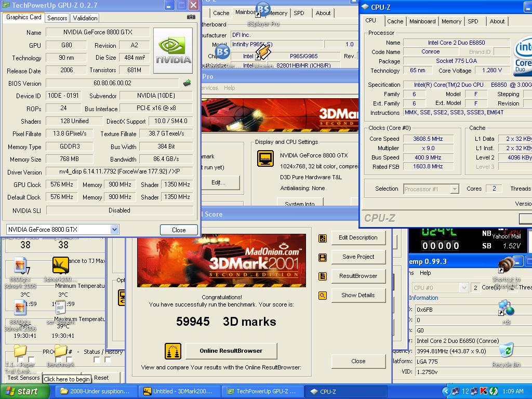The width and height of the screenshot is (532, 399).
Task: Click the display monitor icon in 3DMark settings
Action: (x=265, y=158)
